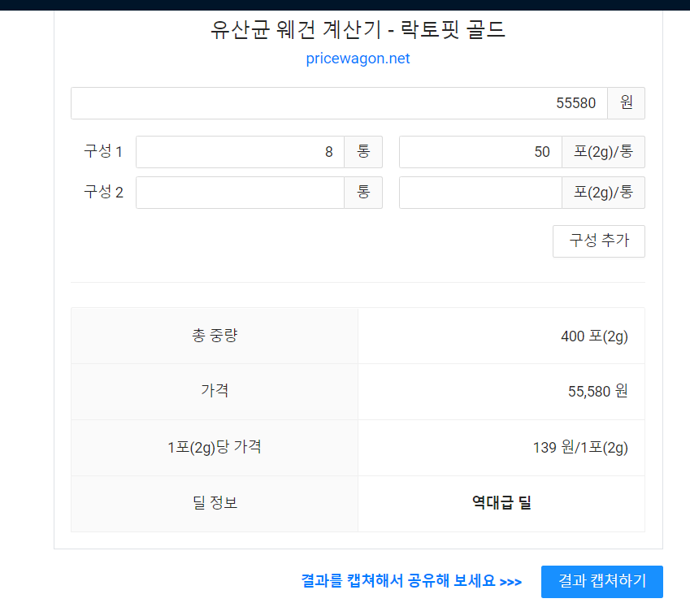Click the 결과 캡쳐하기 button
Screen dimensions: 690x616
coord(602,582)
